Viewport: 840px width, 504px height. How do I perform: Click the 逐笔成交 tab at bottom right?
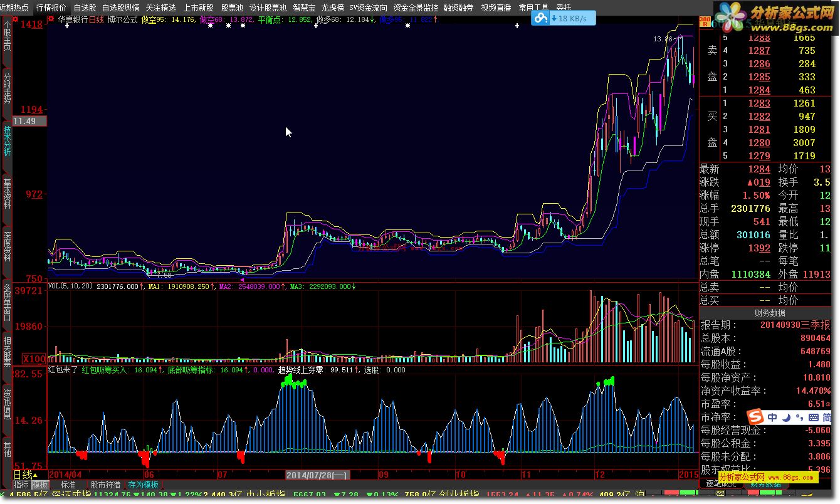722,483
